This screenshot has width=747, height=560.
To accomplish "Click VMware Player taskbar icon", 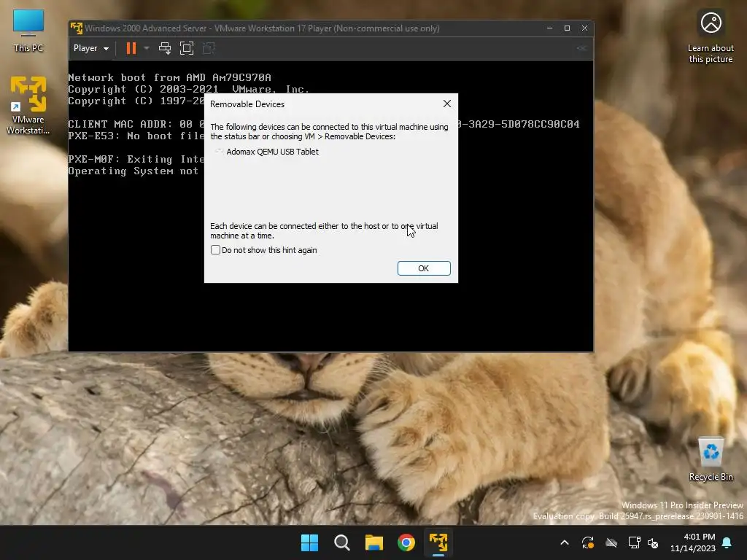I will [x=438, y=542].
